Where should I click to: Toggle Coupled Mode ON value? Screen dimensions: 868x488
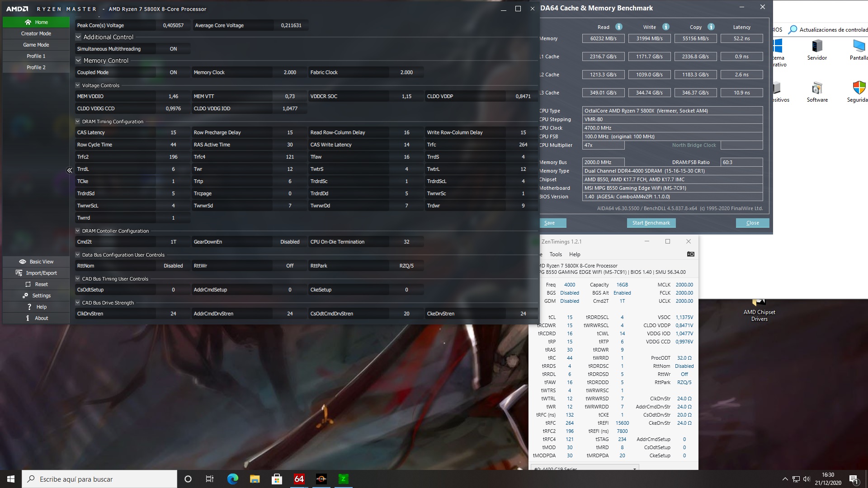[x=173, y=72]
